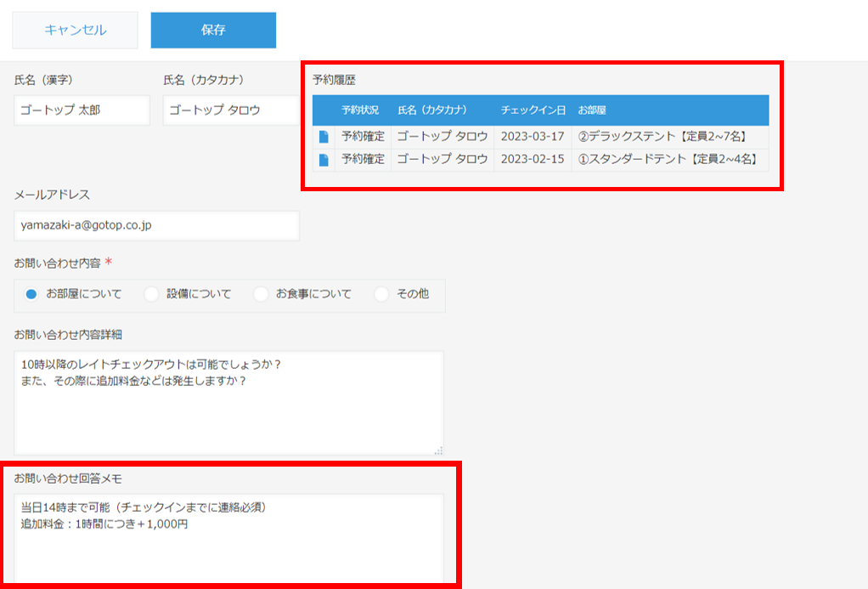
Task: Click the メールアドレス field label
Action: (x=52, y=195)
